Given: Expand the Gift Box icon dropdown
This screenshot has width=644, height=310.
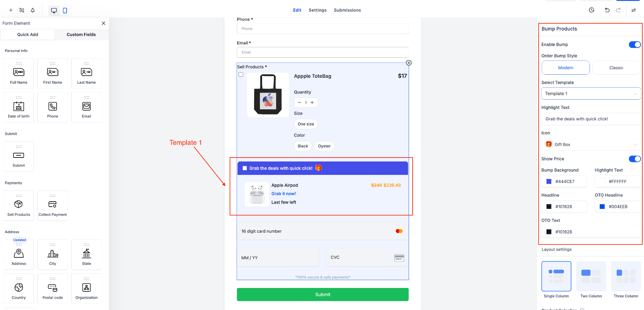Looking at the screenshot, I should point(591,145).
